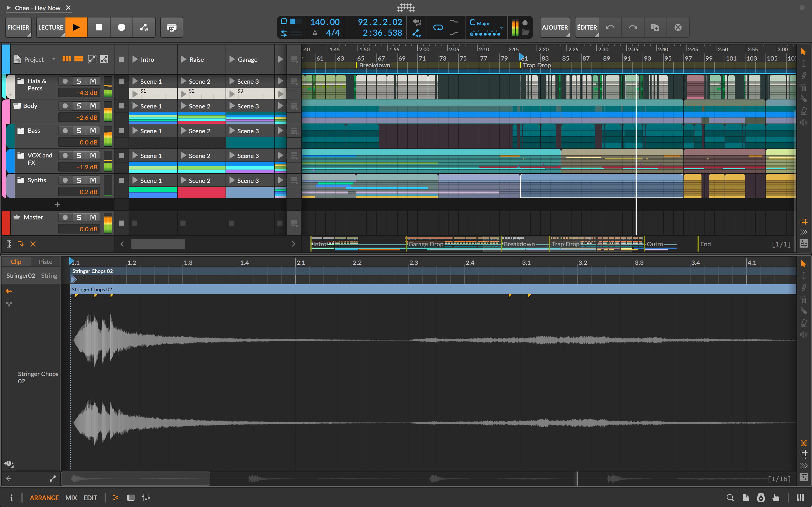Open the FICHIER menu

[x=18, y=27]
